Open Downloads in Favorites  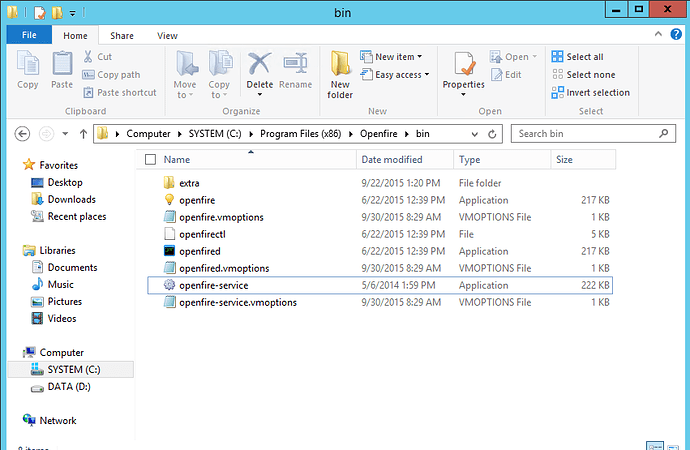click(63, 199)
